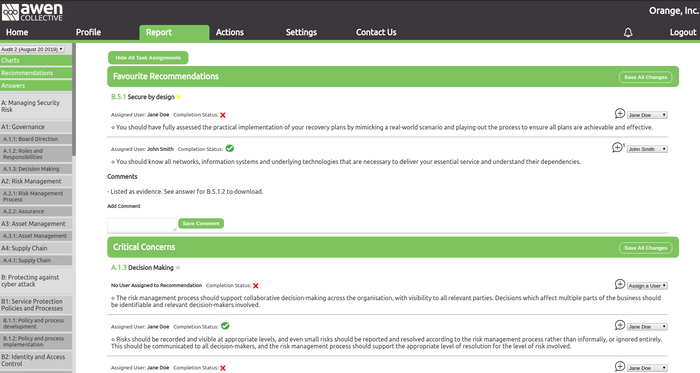This screenshot has width=700, height=373.
Task: Select B2: Identity and Access Control
Action: tap(36, 360)
